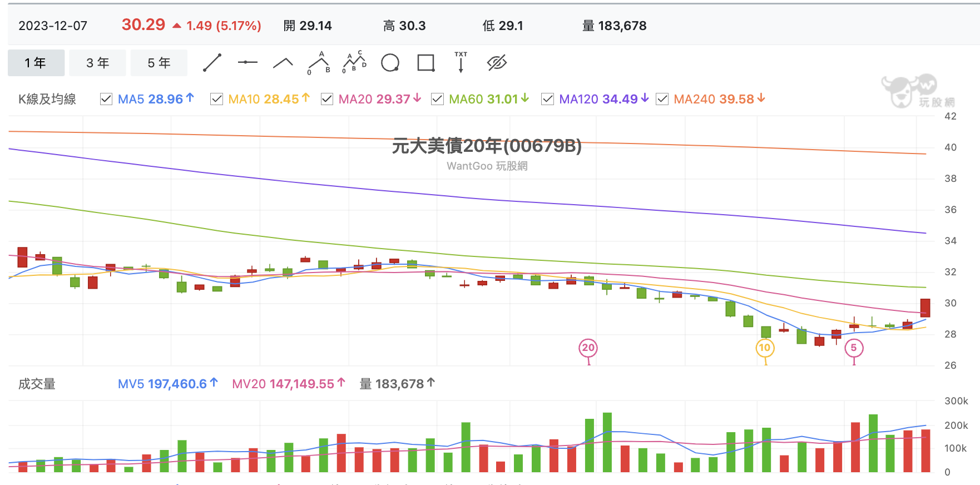Image resolution: width=980 pixels, height=485 pixels.
Task: Choose the 0-A-B wave pattern tool
Action: pyautogui.click(x=319, y=63)
